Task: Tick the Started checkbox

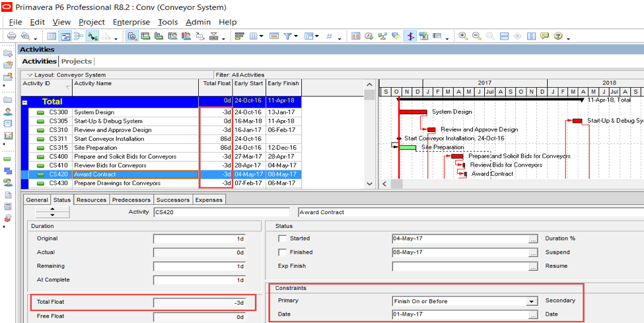Action: point(283,238)
